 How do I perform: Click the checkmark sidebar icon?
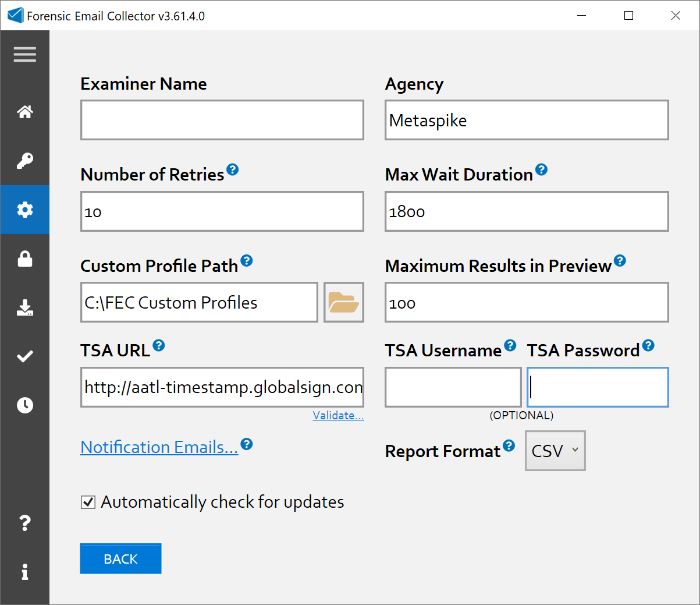25,356
